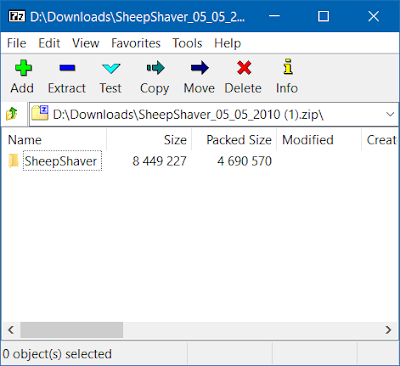The height and width of the screenshot is (366, 400).
Task: Click the green Add plus icon
Action: pyautogui.click(x=23, y=68)
